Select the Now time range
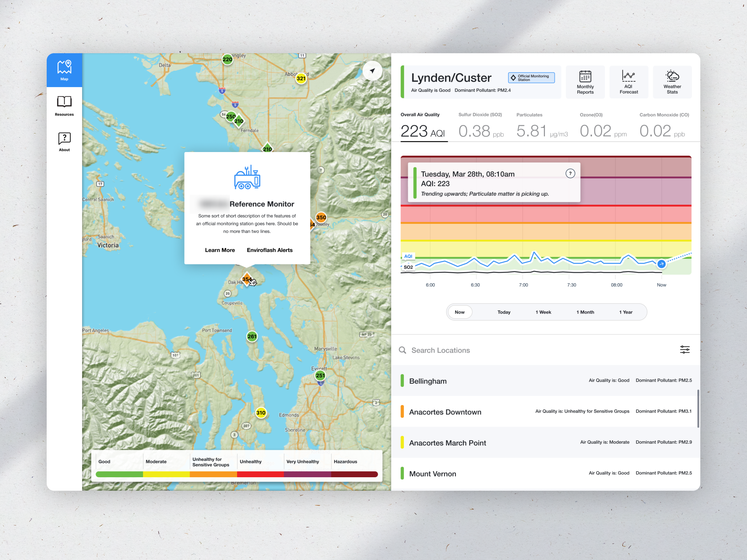 [460, 312]
